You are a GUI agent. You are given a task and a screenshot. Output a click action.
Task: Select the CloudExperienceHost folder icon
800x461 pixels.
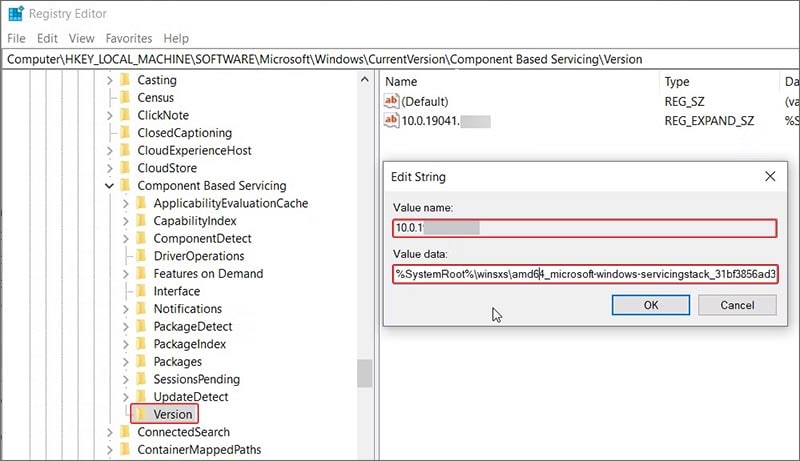(x=125, y=150)
